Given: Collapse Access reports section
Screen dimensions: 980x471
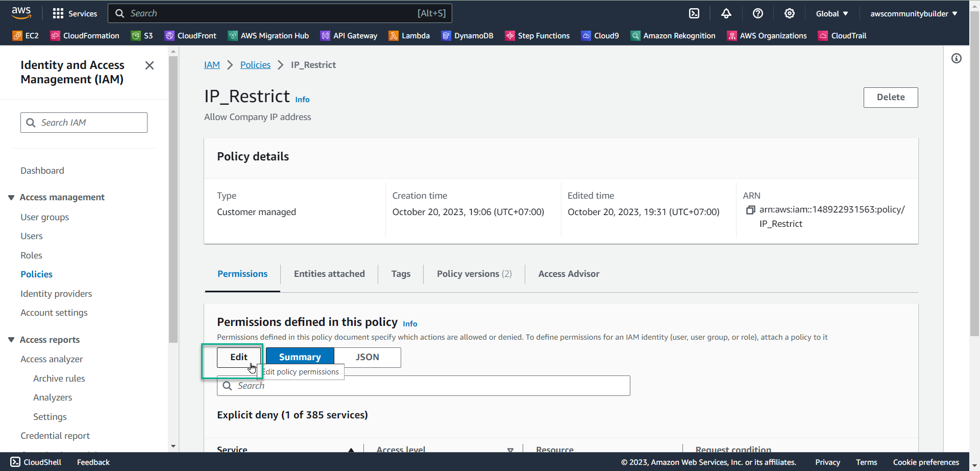Looking at the screenshot, I should (x=11, y=340).
